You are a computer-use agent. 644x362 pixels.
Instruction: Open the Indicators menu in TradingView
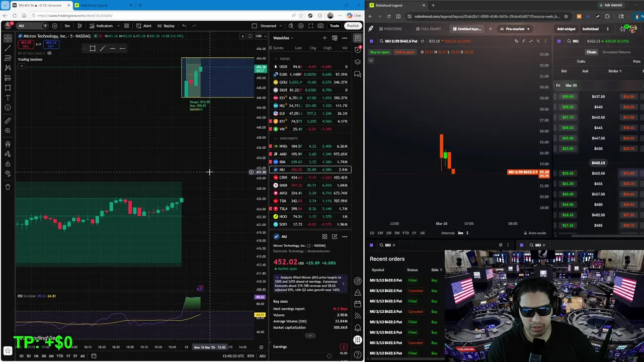(101, 26)
